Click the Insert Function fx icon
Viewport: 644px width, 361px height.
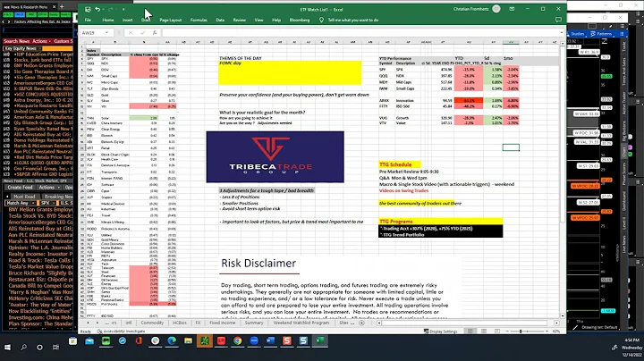tap(155, 33)
